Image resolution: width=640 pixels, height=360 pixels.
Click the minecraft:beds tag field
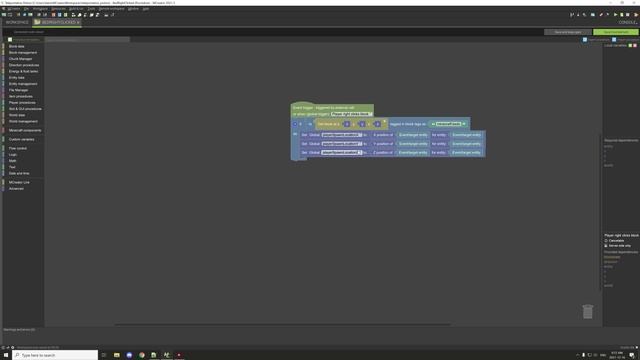click(x=448, y=124)
